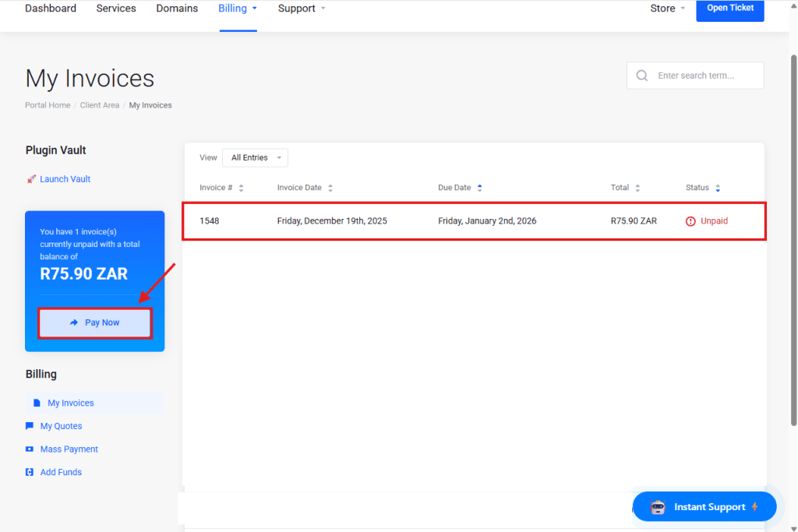
Task: Click the Open Ticket button
Action: [x=729, y=9]
